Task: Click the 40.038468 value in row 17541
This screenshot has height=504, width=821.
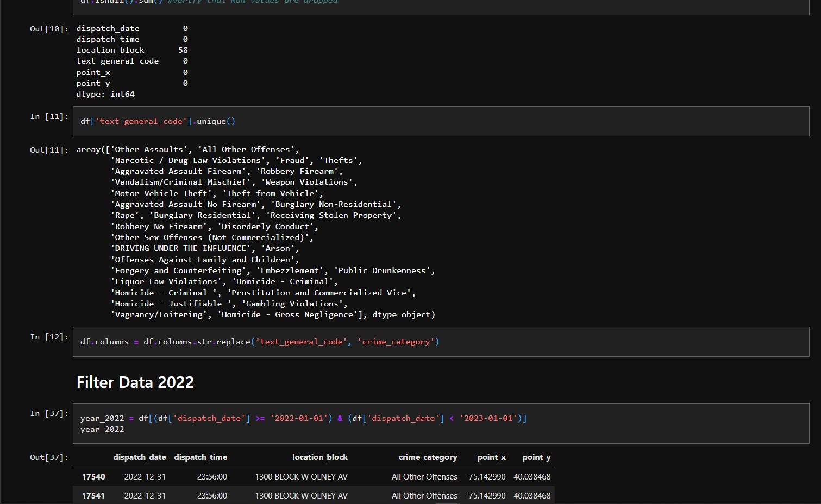Action: tap(532, 496)
